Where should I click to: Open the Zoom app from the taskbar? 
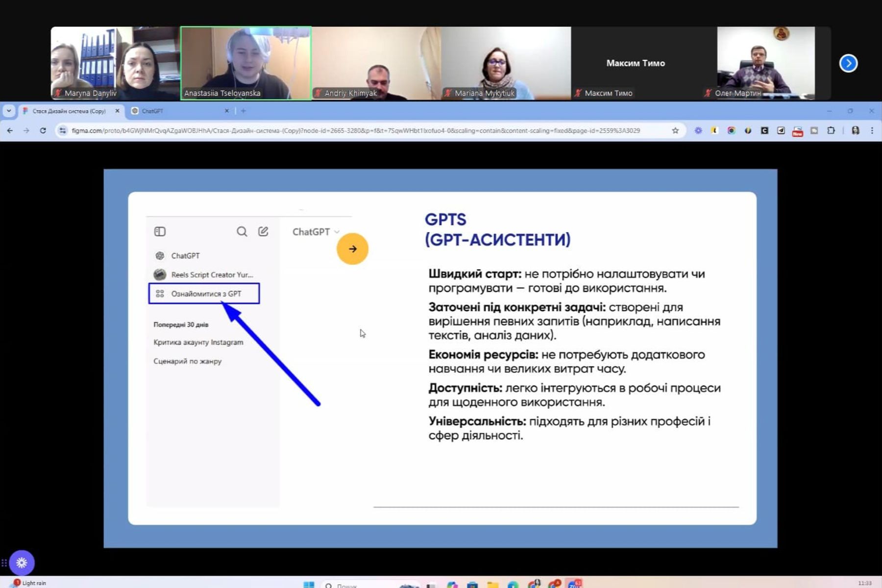tap(574, 584)
